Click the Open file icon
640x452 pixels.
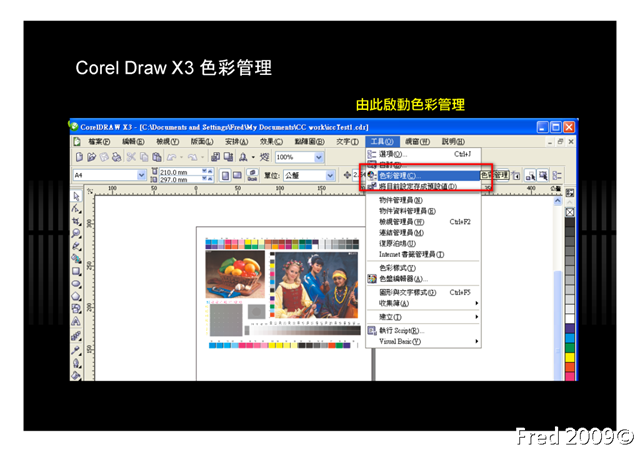tap(92, 157)
